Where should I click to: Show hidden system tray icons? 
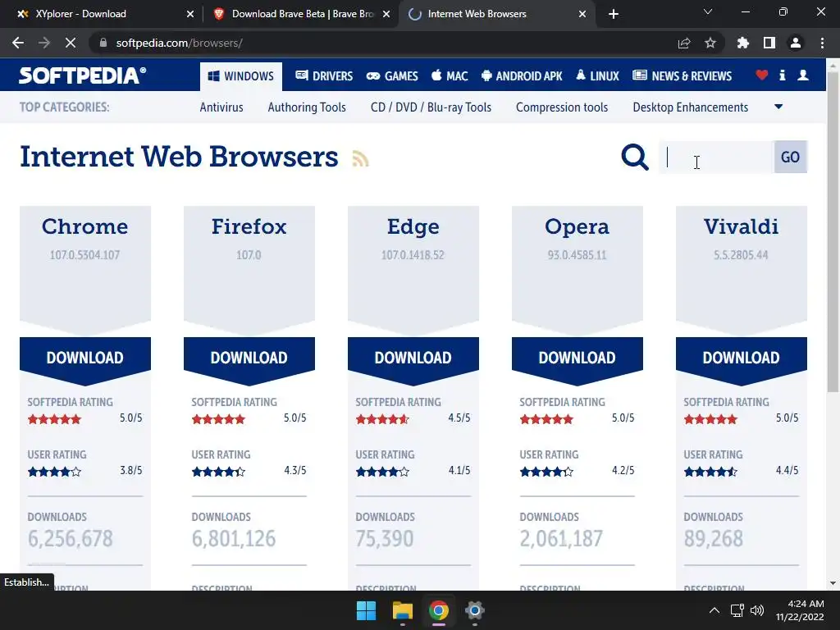coord(714,610)
